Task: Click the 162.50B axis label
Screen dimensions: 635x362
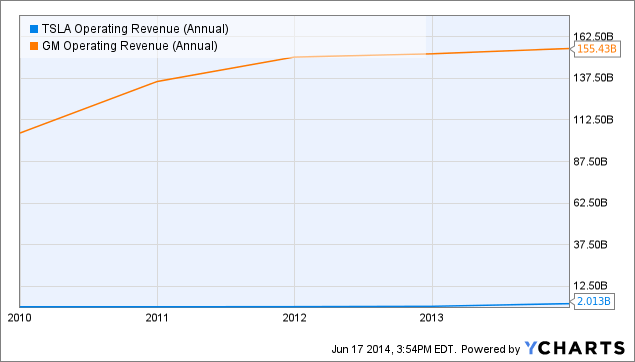Action: [593, 36]
